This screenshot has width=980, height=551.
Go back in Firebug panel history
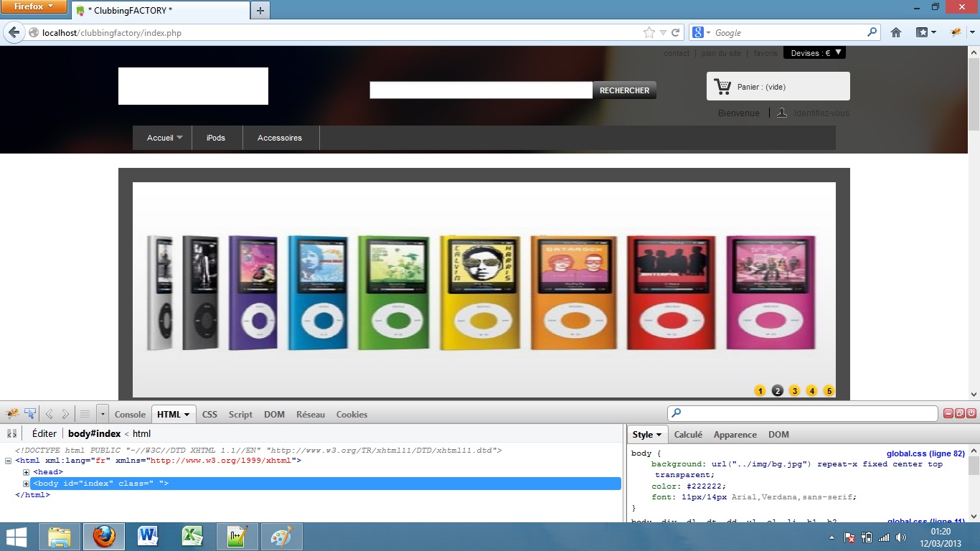click(x=50, y=414)
